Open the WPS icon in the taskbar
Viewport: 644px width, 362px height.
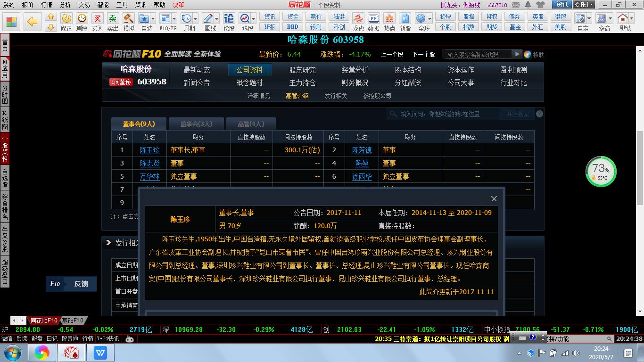point(100,353)
